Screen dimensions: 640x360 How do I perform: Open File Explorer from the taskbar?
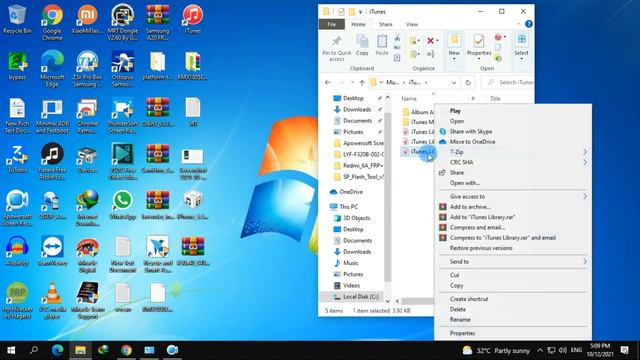point(80,350)
